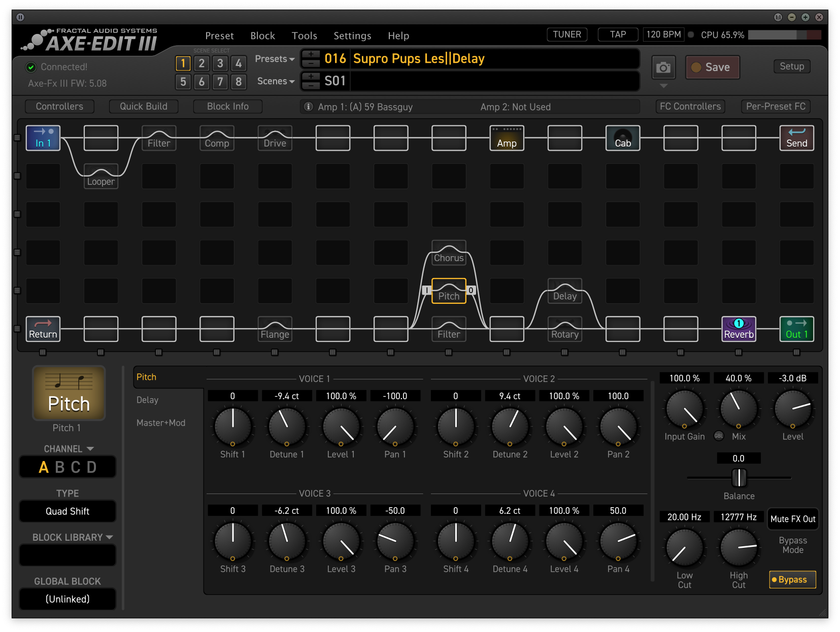The image size is (840, 632).
Task: Open the Quad Shift type selector
Action: 68,511
